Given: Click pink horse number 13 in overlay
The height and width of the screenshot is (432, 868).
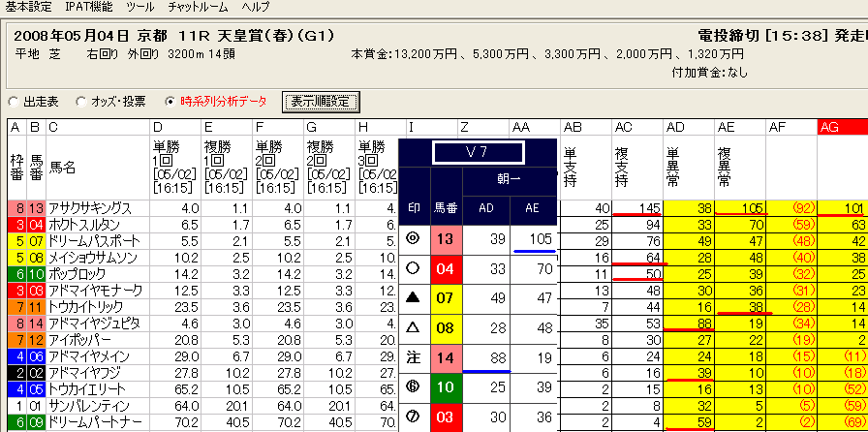Looking at the screenshot, I should (446, 238).
